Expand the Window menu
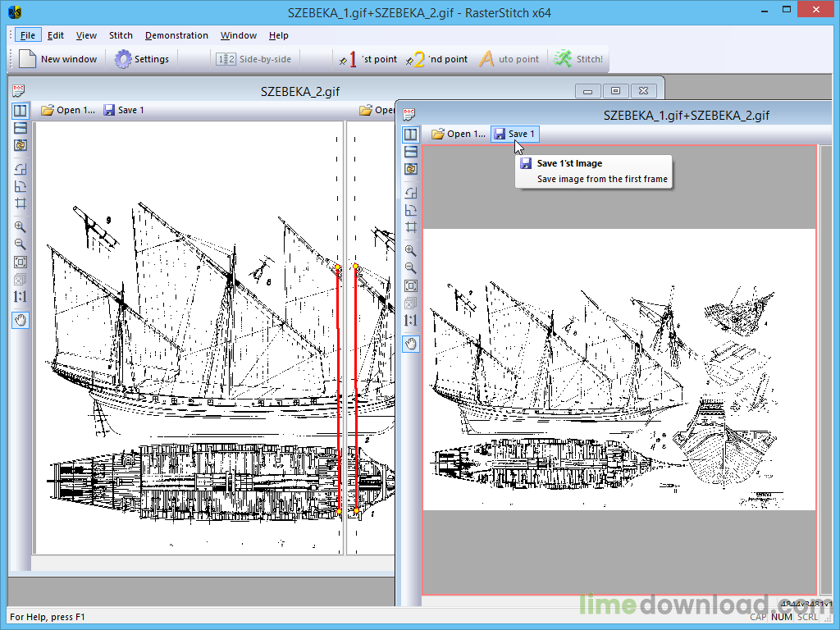The height and width of the screenshot is (630, 840). tap(239, 35)
